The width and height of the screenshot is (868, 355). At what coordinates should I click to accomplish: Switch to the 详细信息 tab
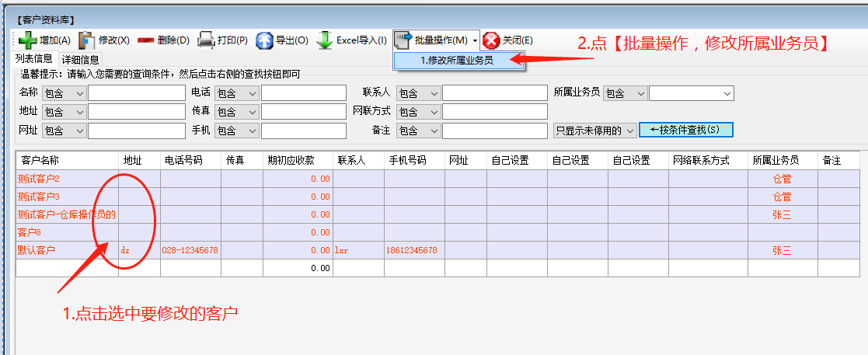coord(80,59)
